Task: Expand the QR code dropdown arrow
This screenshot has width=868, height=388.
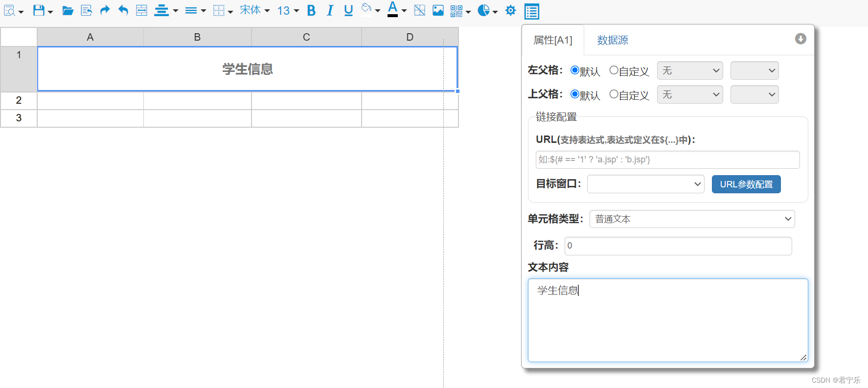Action: click(x=468, y=12)
